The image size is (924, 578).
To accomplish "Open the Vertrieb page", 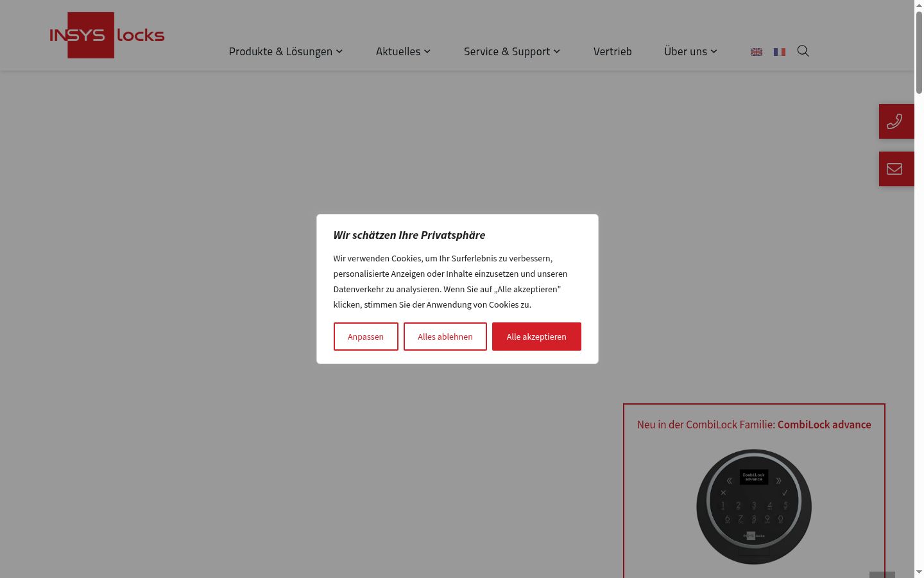I will 613,51.
